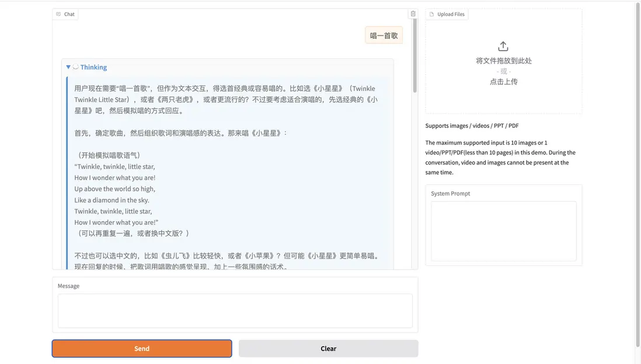Click the Clear button

328,348
